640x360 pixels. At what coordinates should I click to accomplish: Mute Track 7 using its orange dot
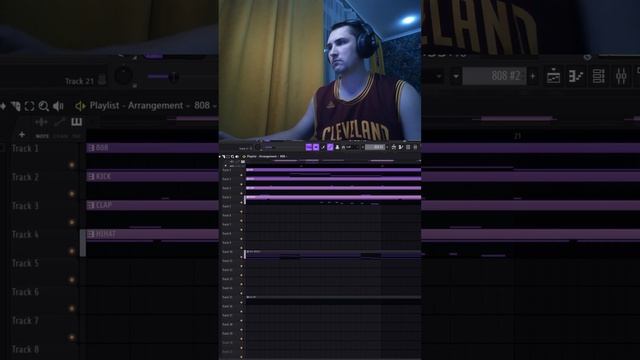[72, 337]
